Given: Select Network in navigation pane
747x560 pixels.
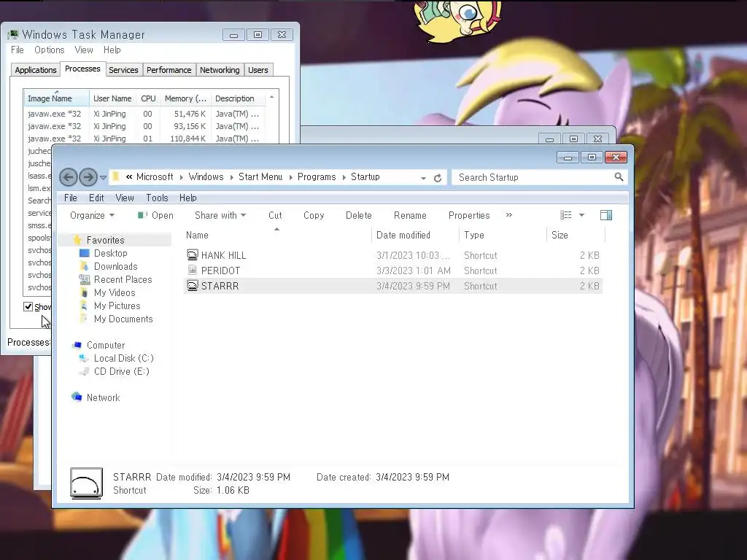Looking at the screenshot, I should pyautogui.click(x=103, y=397).
